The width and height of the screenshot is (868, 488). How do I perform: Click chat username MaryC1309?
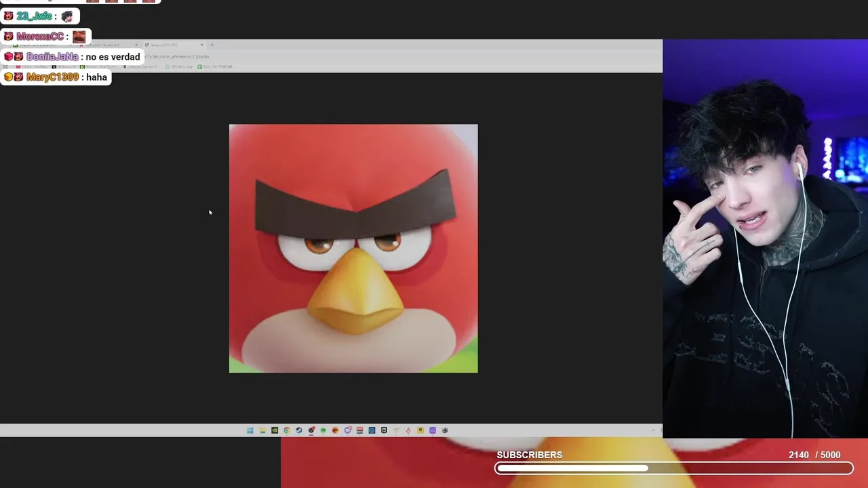[52, 77]
